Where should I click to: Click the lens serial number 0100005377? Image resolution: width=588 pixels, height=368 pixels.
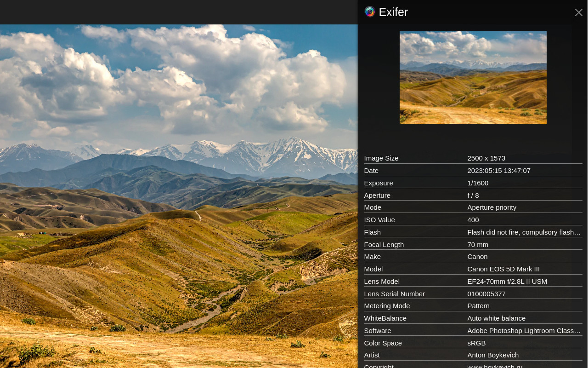pyautogui.click(x=486, y=294)
